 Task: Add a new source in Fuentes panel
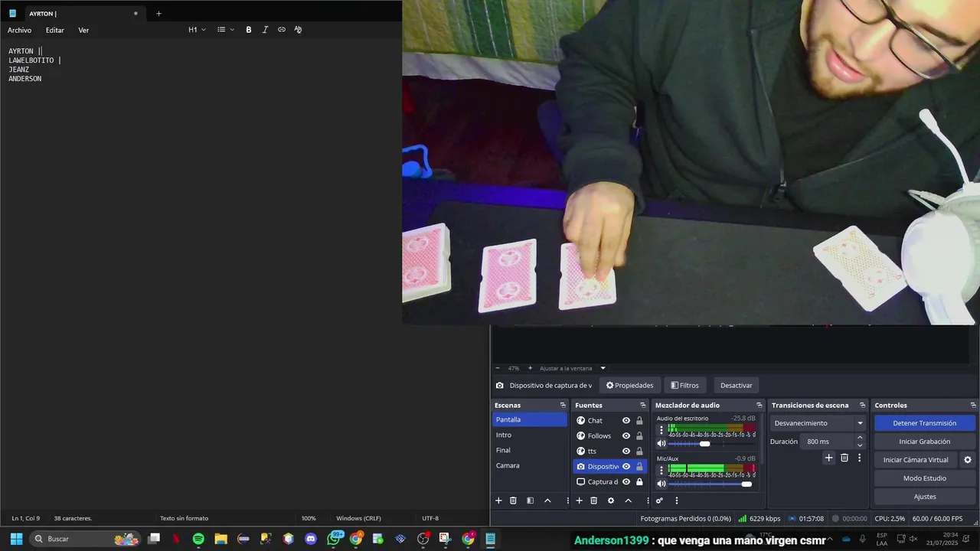point(579,500)
